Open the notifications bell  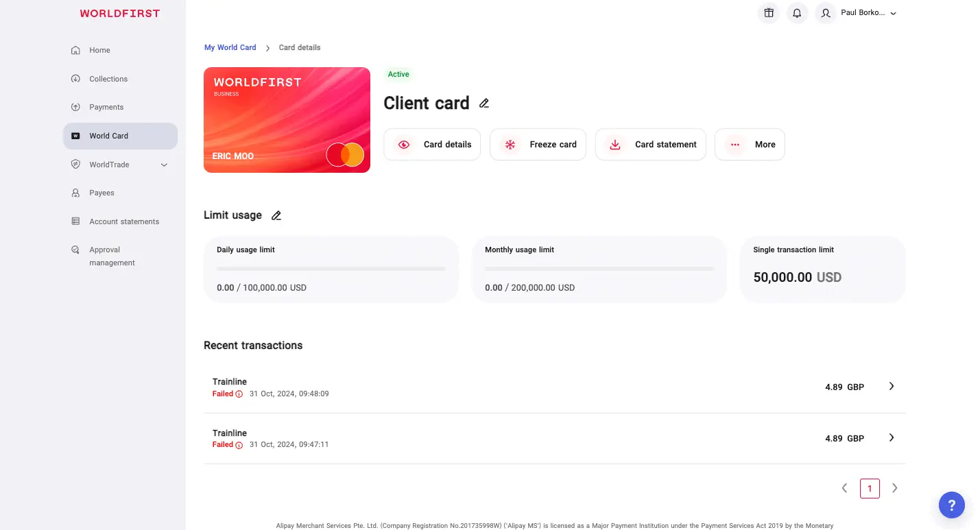click(x=797, y=13)
